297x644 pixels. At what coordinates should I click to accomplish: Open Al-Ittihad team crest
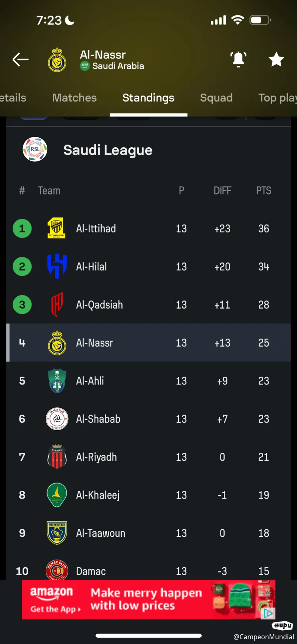click(57, 228)
